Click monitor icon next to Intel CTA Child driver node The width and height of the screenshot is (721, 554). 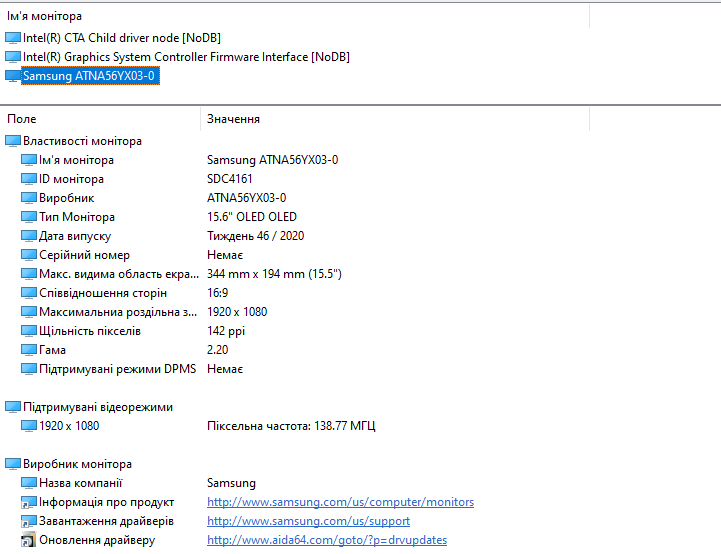point(13,38)
